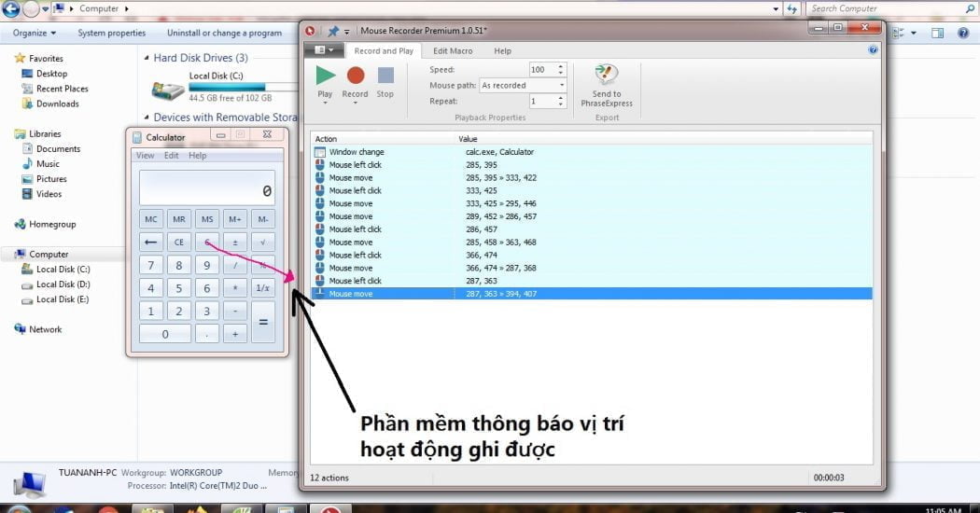Select Homegroup in Explorer sidebar
This screenshot has height=513, width=980.
[x=45, y=224]
